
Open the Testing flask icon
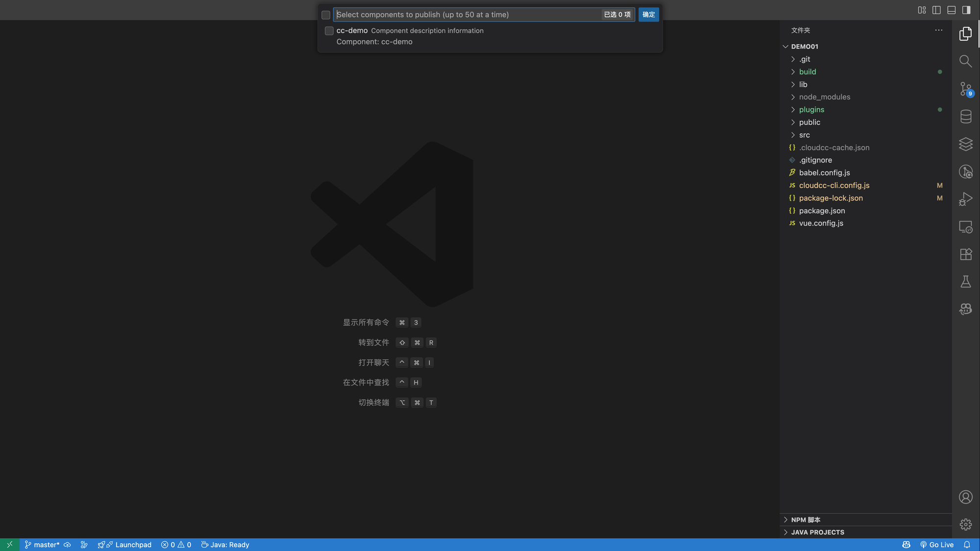pyautogui.click(x=965, y=282)
